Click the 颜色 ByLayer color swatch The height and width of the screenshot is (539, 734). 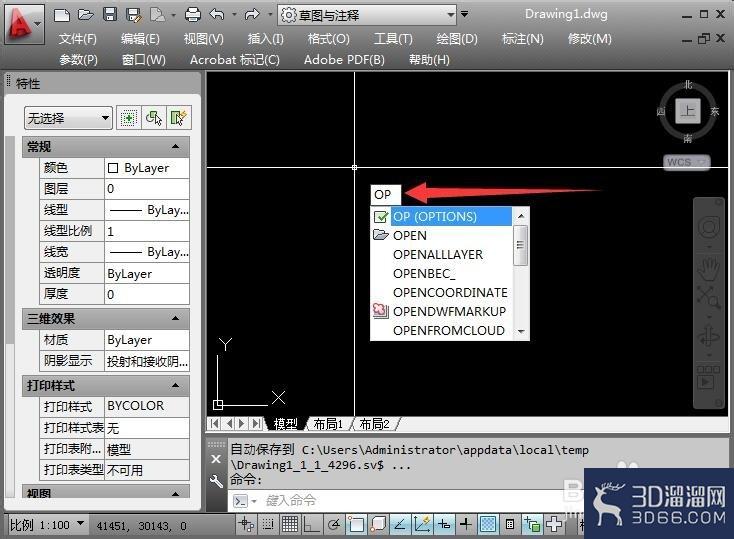(x=112, y=168)
